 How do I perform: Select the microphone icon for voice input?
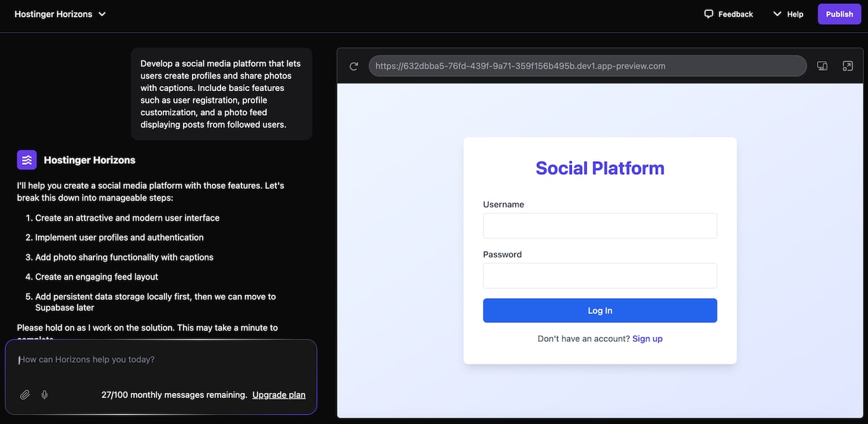tap(44, 394)
